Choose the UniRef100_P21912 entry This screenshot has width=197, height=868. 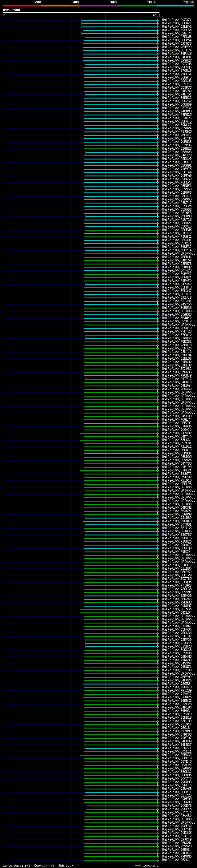(x=176, y=446)
